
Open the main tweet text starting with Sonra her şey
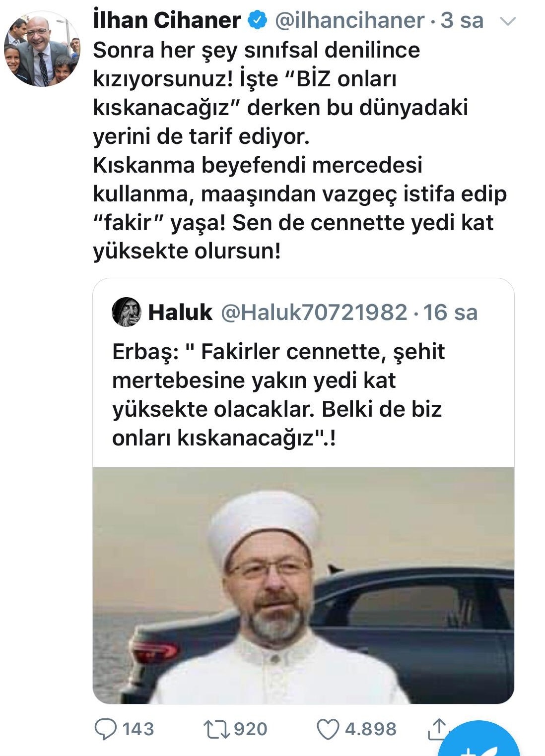tap(300, 150)
